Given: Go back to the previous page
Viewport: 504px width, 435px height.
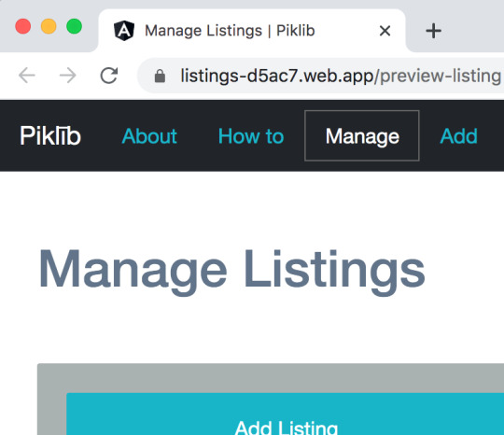Looking at the screenshot, I should [x=27, y=76].
